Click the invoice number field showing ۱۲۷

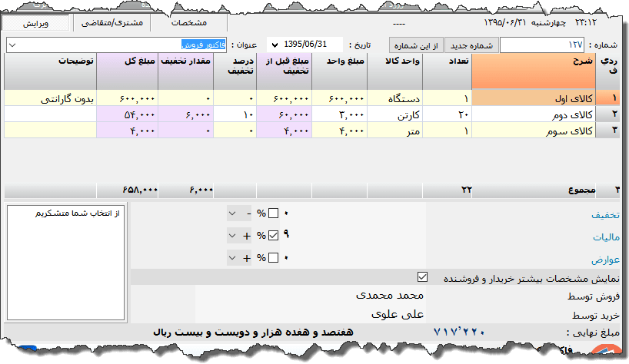coord(542,45)
